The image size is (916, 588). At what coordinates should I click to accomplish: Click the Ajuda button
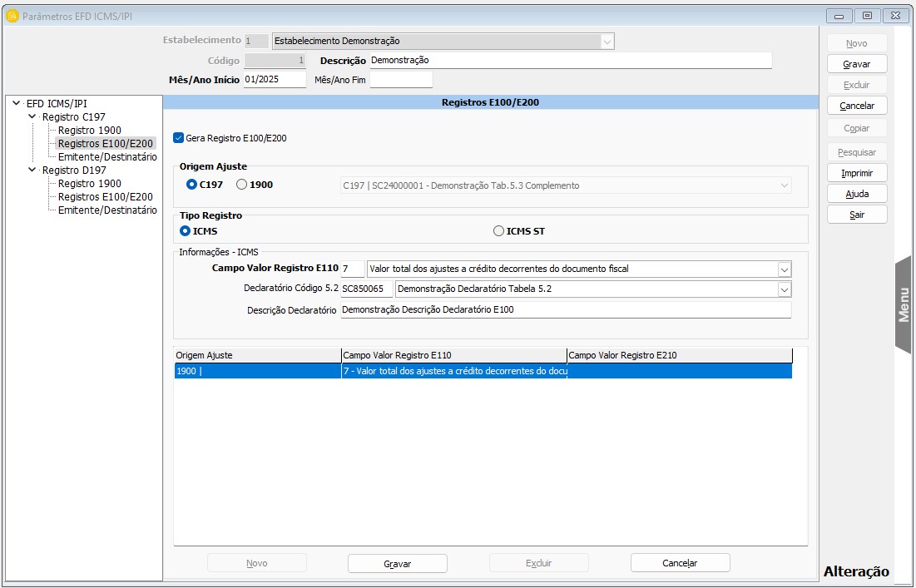tap(856, 194)
